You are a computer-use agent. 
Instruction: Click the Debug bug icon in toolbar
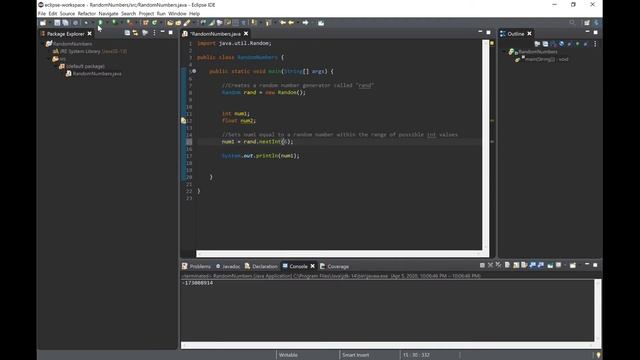click(86, 23)
